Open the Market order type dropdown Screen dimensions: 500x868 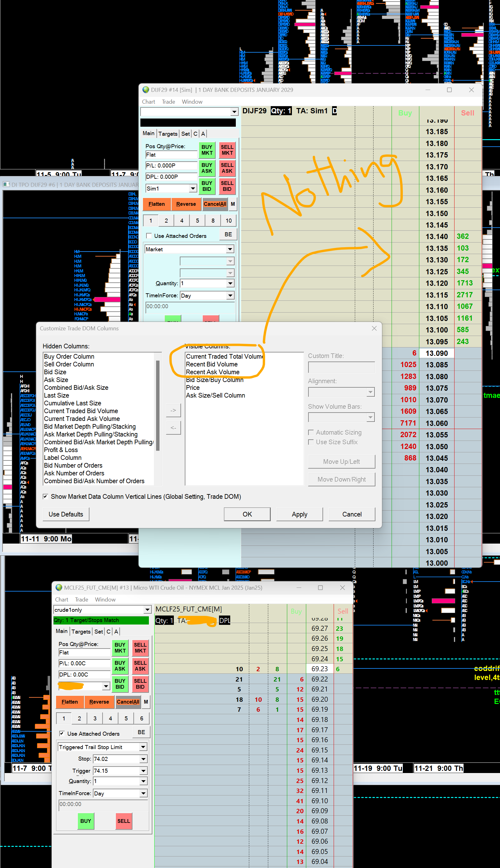[x=230, y=249]
